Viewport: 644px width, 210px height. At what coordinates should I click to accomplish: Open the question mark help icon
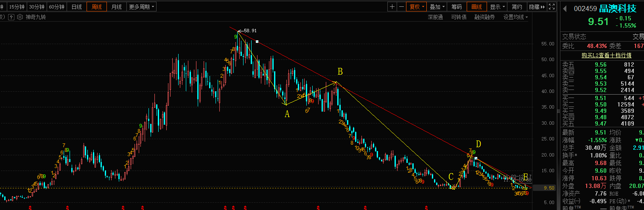11,17
